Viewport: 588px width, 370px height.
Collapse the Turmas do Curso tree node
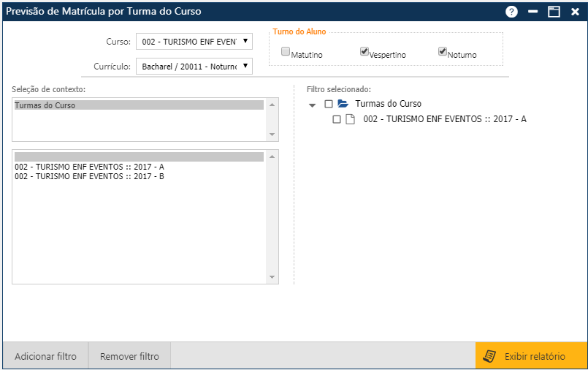313,105
